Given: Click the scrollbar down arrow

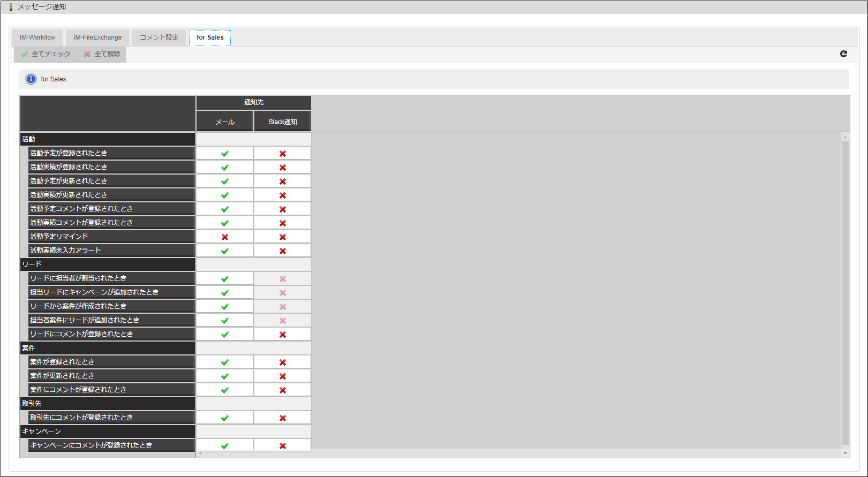Looking at the screenshot, I should pyautogui.click(x=845, y=453).
